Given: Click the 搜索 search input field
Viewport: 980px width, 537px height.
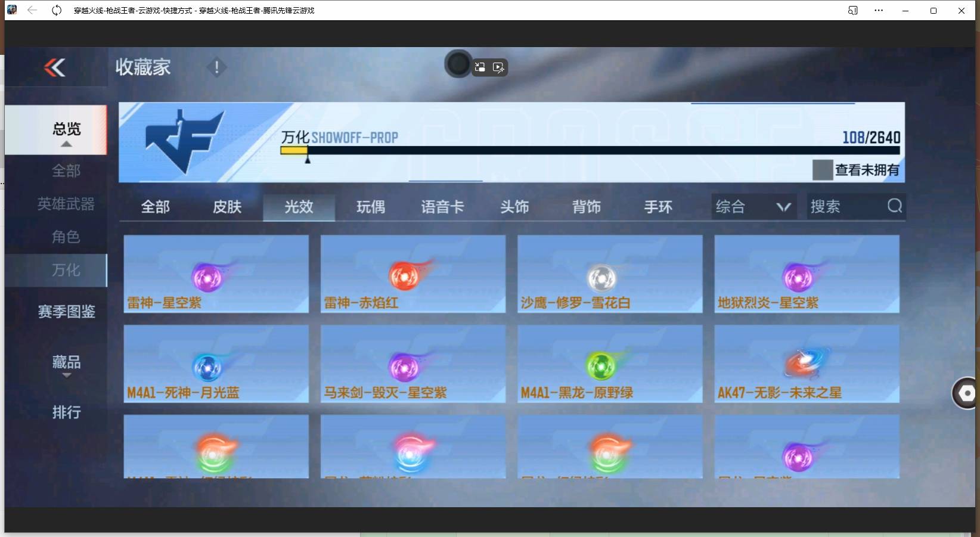Looking at the screenshot, I should (856, 207).
